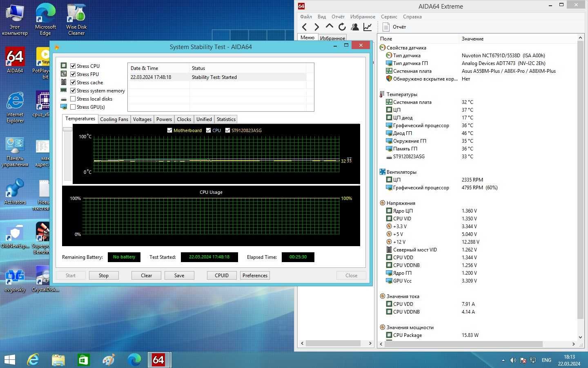This screenshot has height=368, width=588.
Task: Click the temperature graph scale slider
Action: coord(67,129)
